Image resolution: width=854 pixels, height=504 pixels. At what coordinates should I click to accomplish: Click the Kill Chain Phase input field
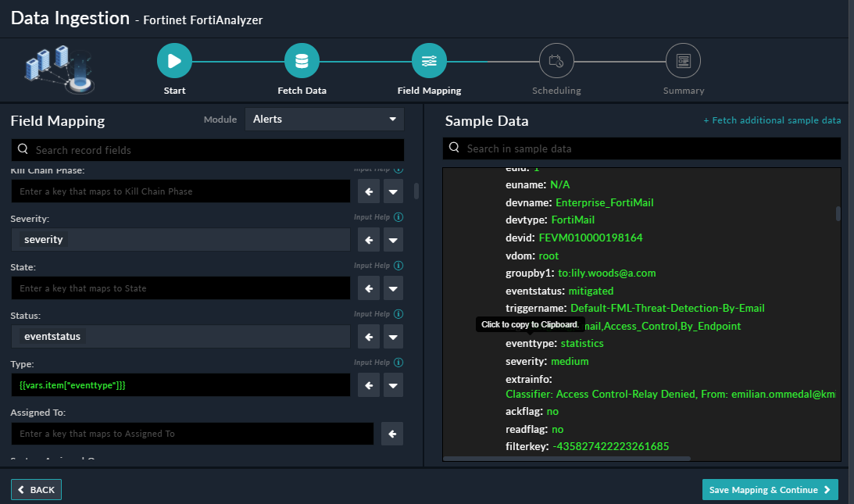tap(180, 191)
